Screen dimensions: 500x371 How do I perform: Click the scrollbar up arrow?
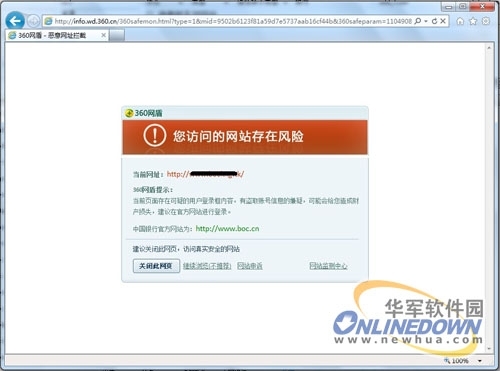(x=489, y=48)
